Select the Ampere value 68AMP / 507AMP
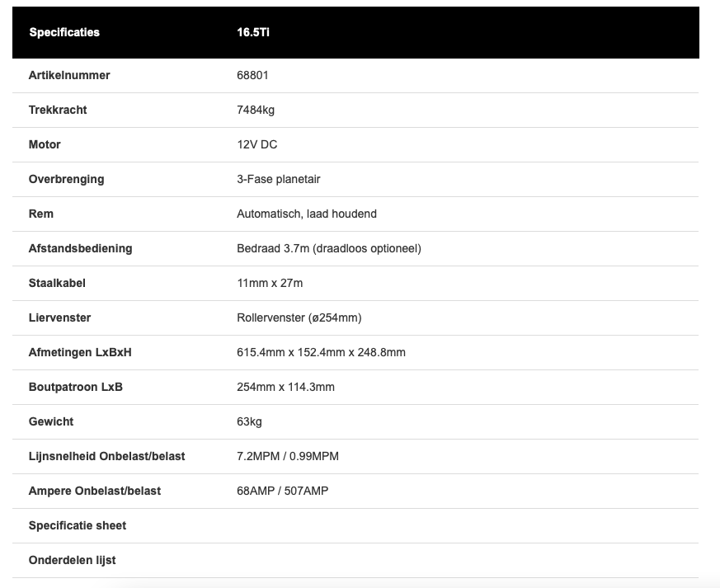 pyautogui.click(x=282, y=491)
